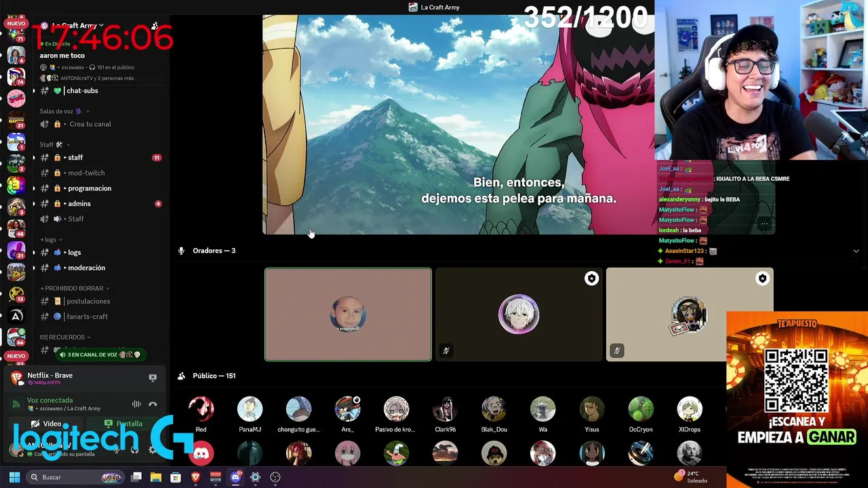Screen dimensions: 868x488
Task: Open the user settings gear icon
Action: point(153,449)
